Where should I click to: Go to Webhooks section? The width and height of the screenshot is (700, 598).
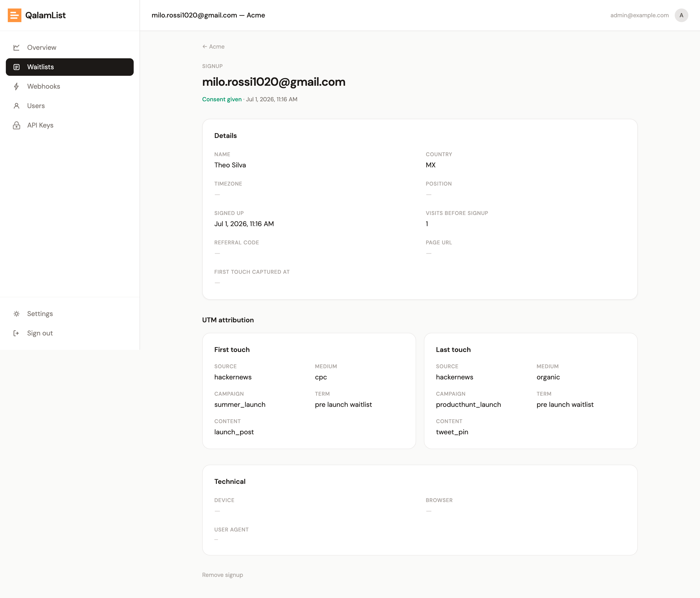(70, 86)
